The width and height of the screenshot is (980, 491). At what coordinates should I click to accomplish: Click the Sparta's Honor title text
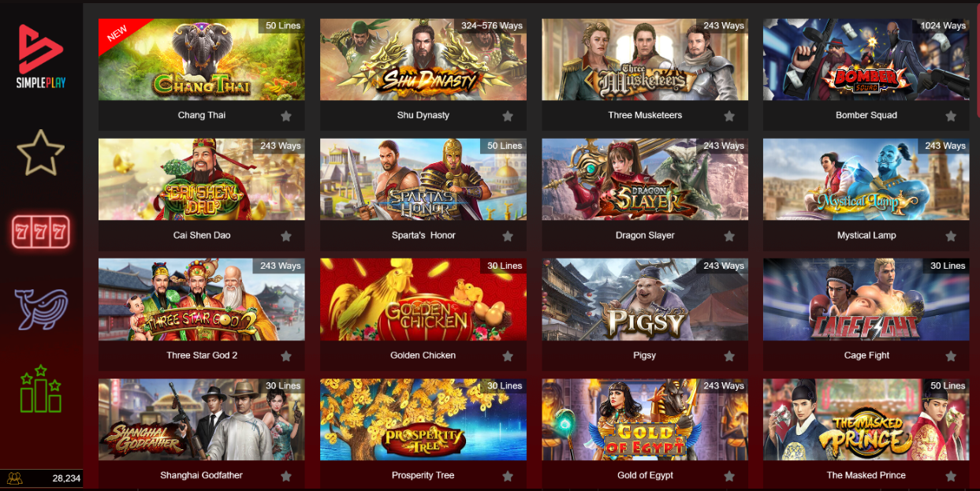[x=423, y=235]
